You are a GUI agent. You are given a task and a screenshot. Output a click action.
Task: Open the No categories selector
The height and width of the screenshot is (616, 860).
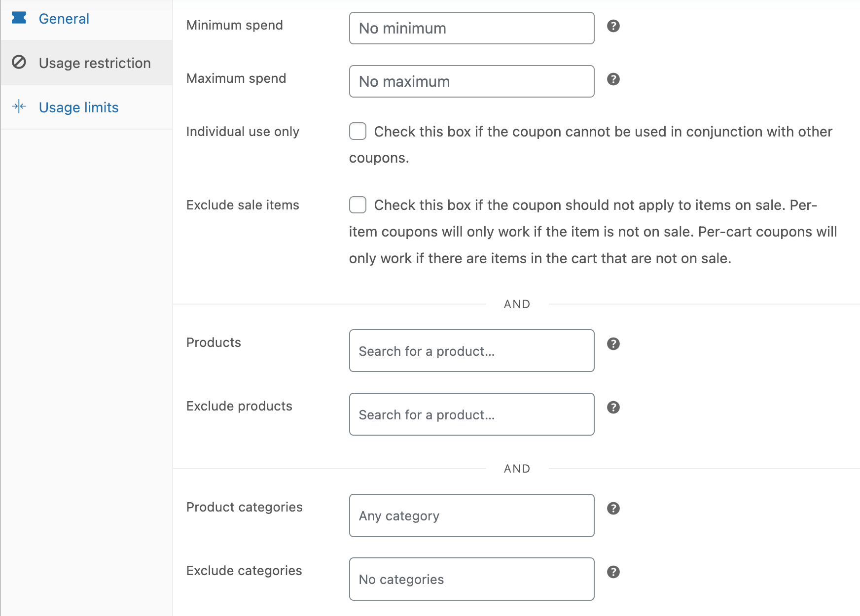pyautogui.click(x=471, y=579)
